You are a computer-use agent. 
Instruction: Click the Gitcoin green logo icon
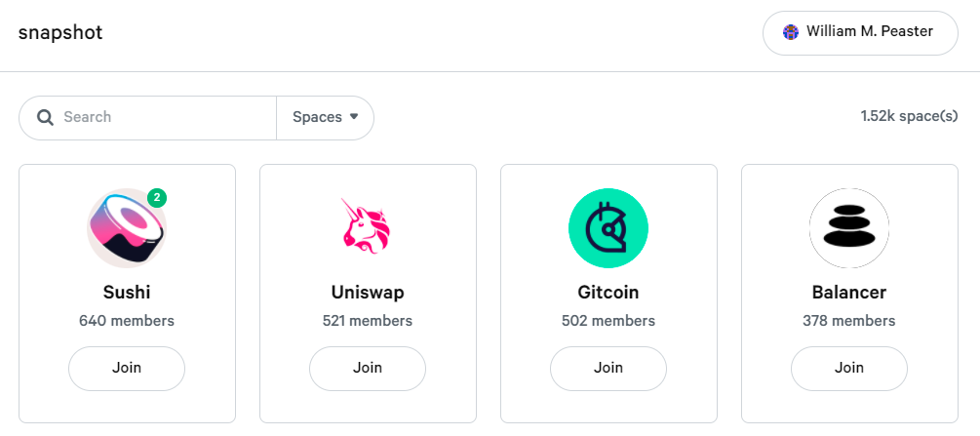click(608, 228)
